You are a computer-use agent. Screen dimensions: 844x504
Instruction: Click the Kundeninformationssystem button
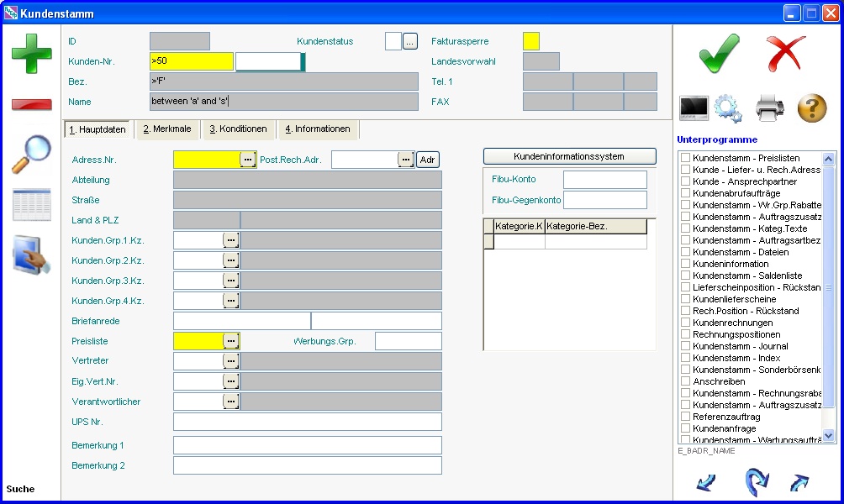[569, 156]
